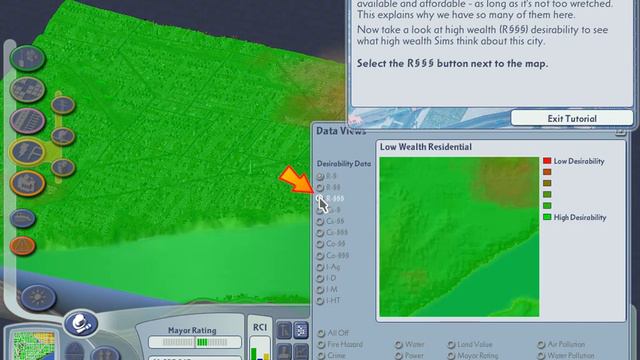Select the Co-§§§ desirability option

333,256
